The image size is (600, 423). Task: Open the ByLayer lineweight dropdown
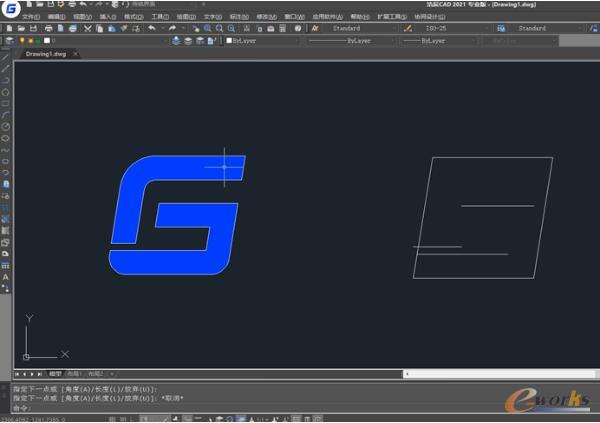tap(440, 41)
